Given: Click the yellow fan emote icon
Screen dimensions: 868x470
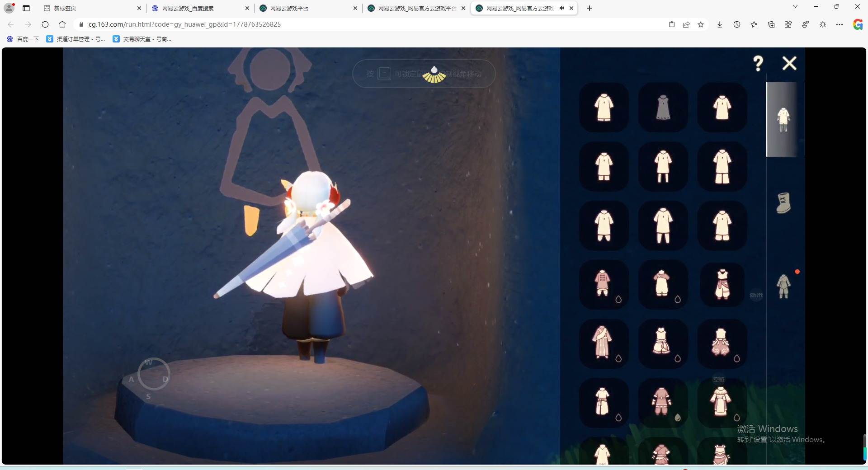Looking at the screenshot, I should click(x=434, y=75).
